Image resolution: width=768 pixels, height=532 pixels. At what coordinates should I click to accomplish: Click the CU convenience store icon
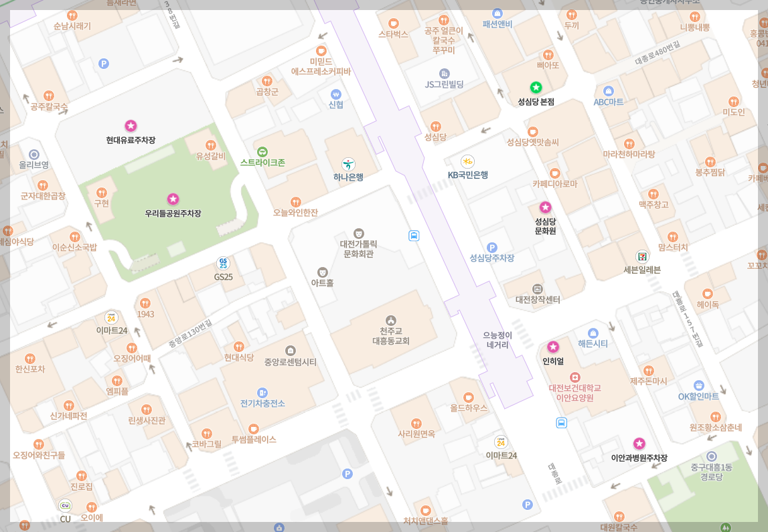pyautogui.click(x=65, y=506)
